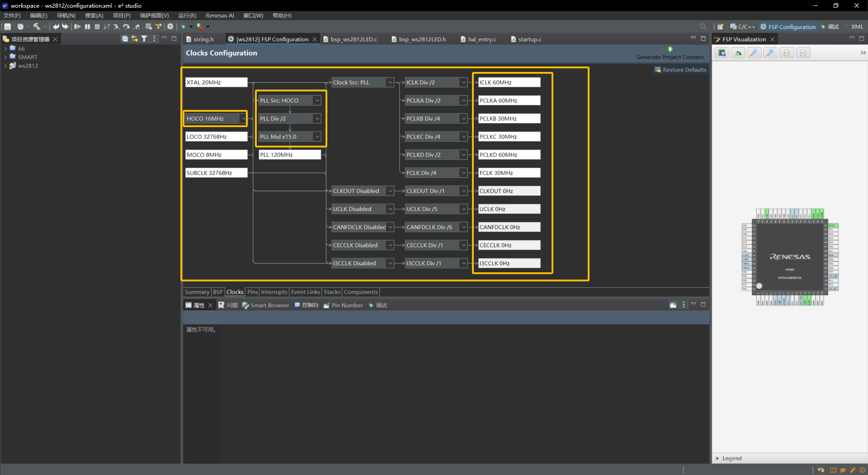This screenshot has height=475, width=868.
Task: Click the Run external tools icon
Action: (x=200, y=27)
